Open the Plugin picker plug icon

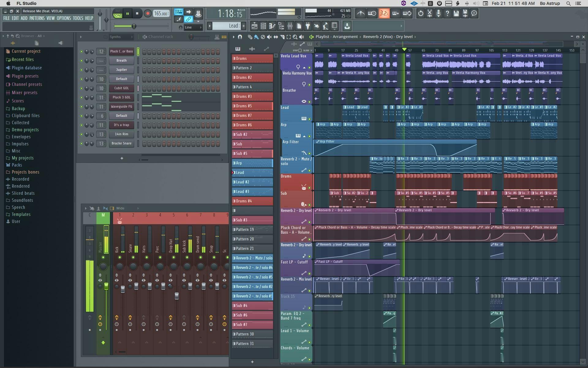(x=308, y=26)
